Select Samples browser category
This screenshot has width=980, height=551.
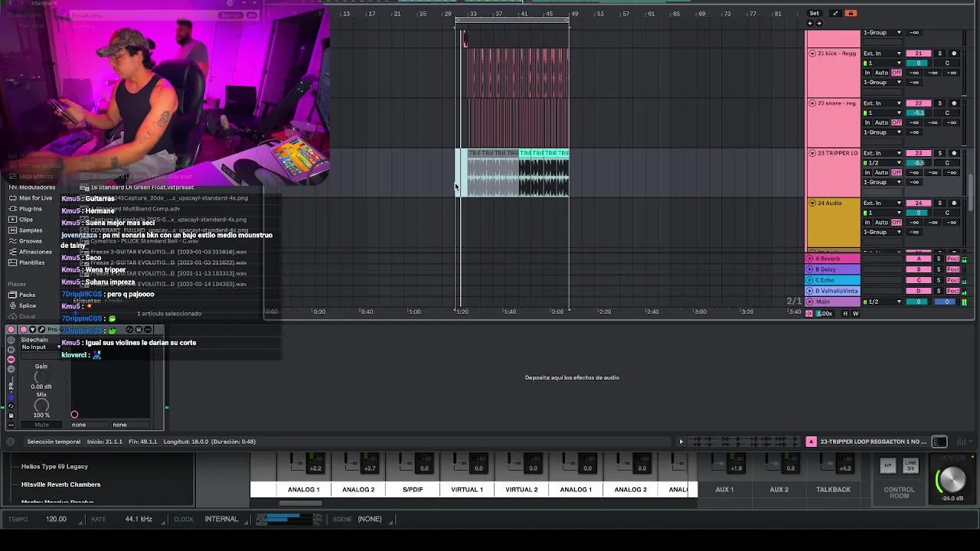click(25, 230)
